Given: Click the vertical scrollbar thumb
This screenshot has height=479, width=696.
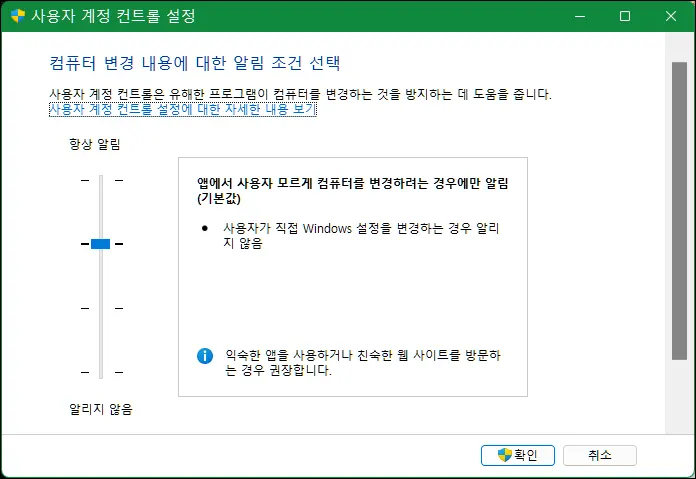Looking at the screenshot, I should click(679, 211).
